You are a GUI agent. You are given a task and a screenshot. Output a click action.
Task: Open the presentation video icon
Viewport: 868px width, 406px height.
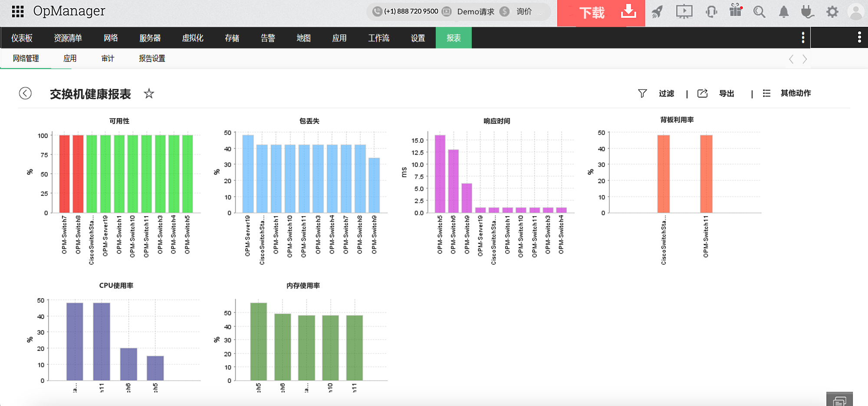684,12
